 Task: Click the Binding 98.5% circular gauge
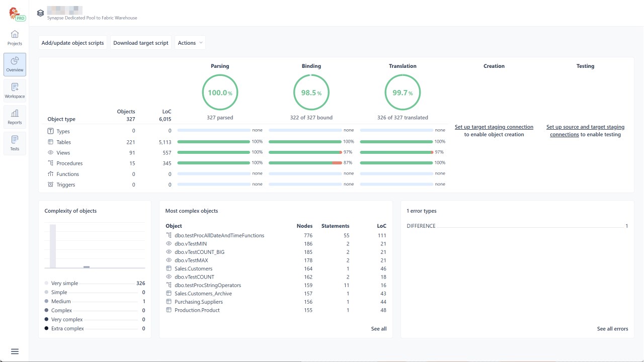coord(311,93)
